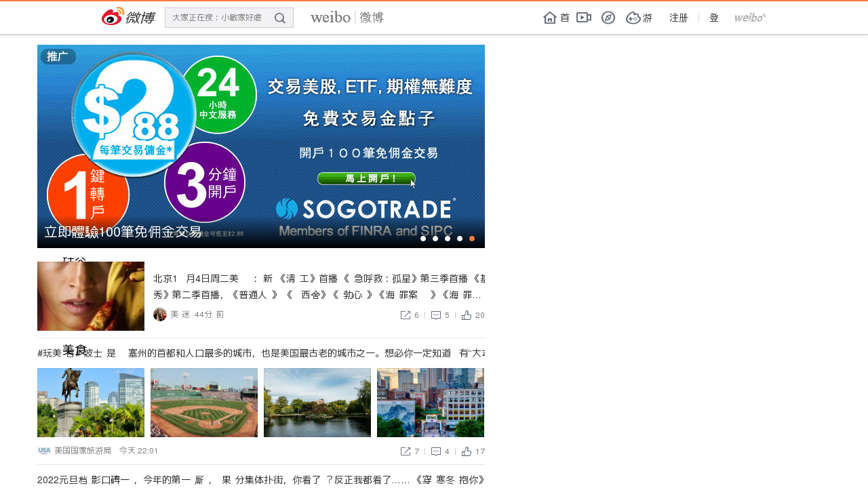Comment on the post with 5 comments
Viewport: 868px width, 488px height.
tap(440, 315)
